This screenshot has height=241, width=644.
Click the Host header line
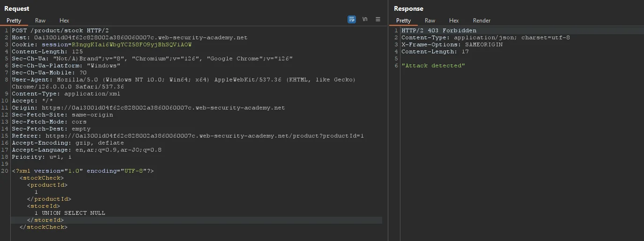tap(129, 37)
